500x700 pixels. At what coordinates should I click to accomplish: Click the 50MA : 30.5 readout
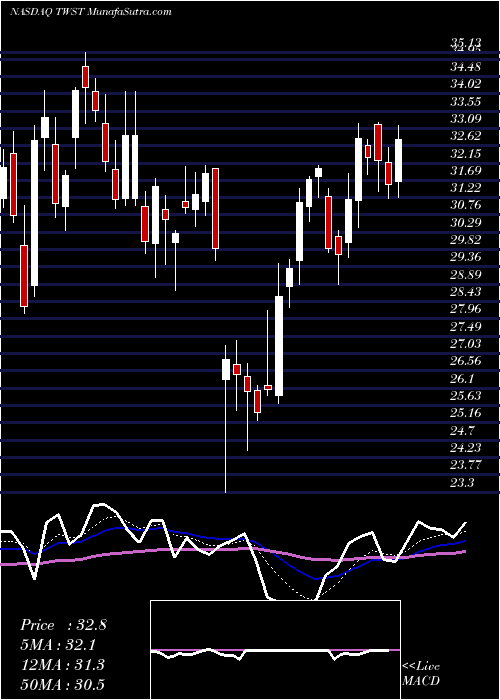[x=62, y=684]
